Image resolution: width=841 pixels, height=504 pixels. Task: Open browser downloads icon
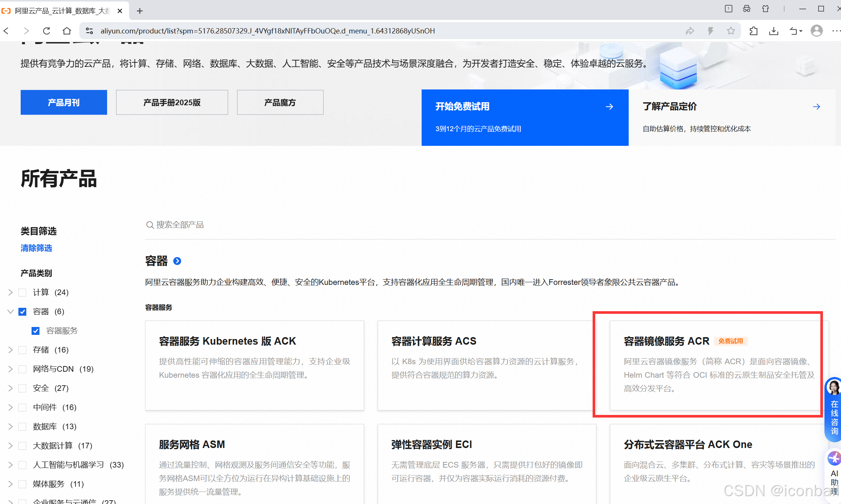pos(773,31)
